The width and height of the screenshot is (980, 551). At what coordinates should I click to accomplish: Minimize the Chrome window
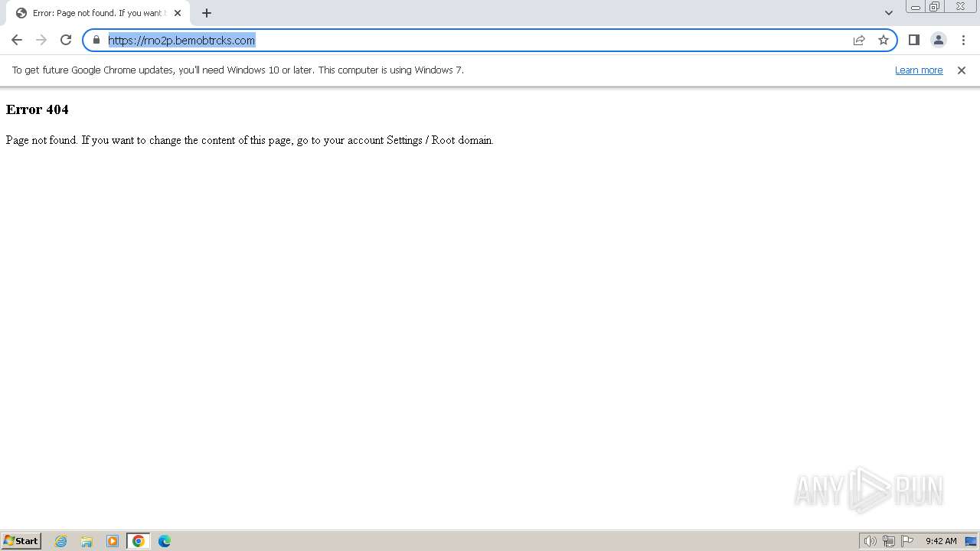[916, 7]
